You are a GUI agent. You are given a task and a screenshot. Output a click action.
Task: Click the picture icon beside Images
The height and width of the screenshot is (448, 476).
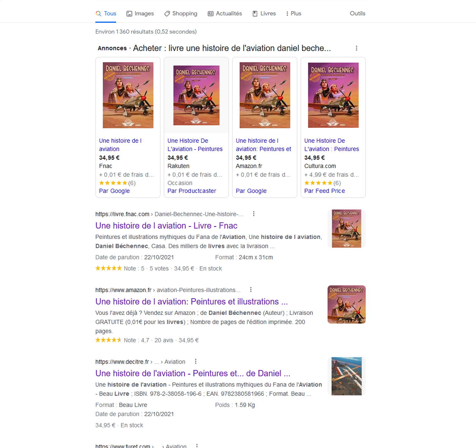129,13
